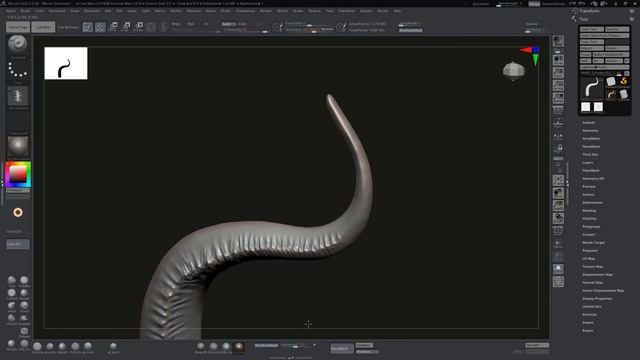
Task: Click the white silhouette thumbnail view
Action: coord(66,63)
